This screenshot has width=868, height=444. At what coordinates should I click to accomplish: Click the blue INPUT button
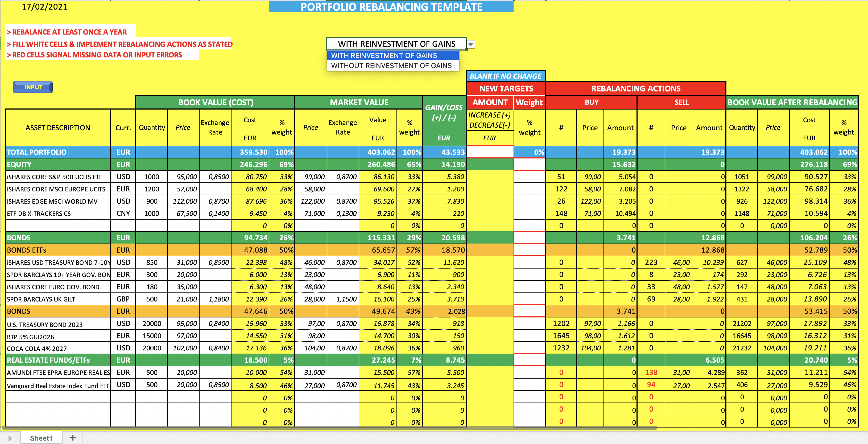pos(33,87)
